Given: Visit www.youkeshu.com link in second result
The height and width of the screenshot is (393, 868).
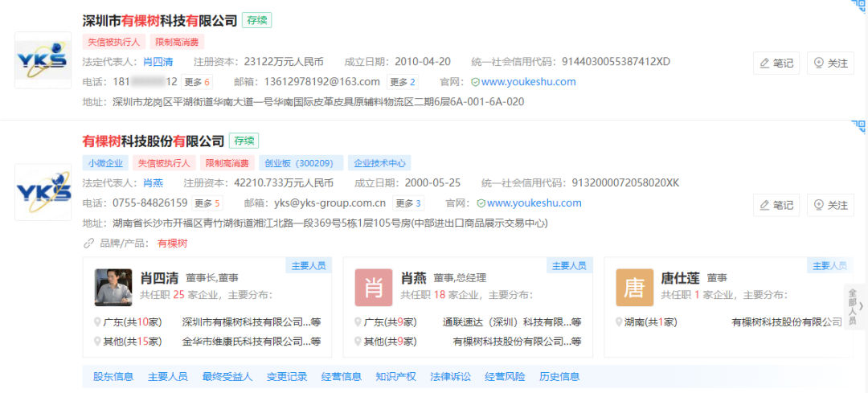Looking at the screenshot, I should click(534, 203).
